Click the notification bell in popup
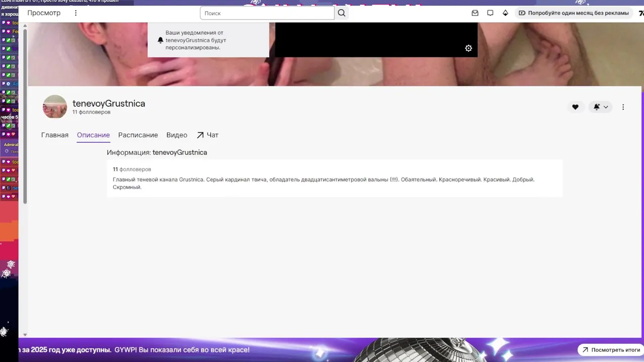The width and height of the screenshot is (644, 362). [x=160, y=40]
